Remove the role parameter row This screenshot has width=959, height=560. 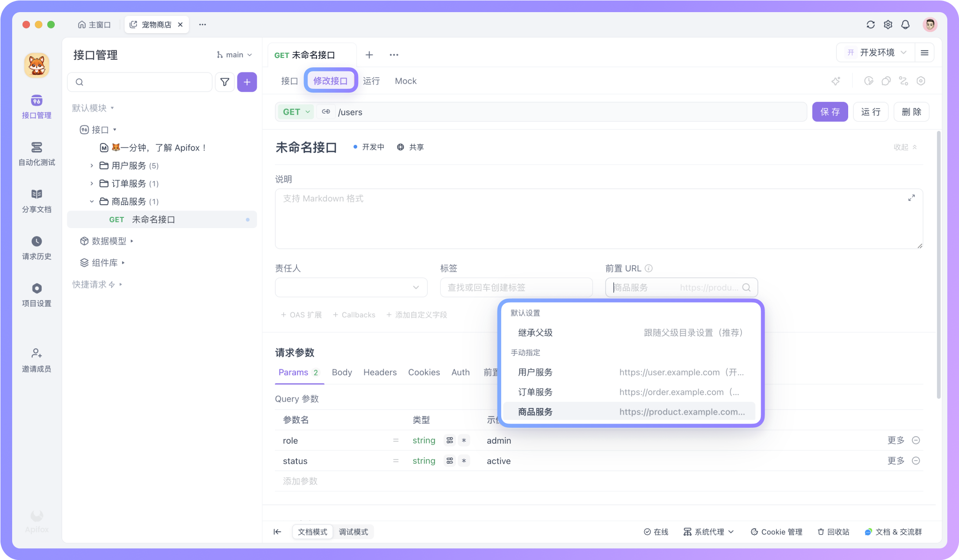[x=916, y=440]
